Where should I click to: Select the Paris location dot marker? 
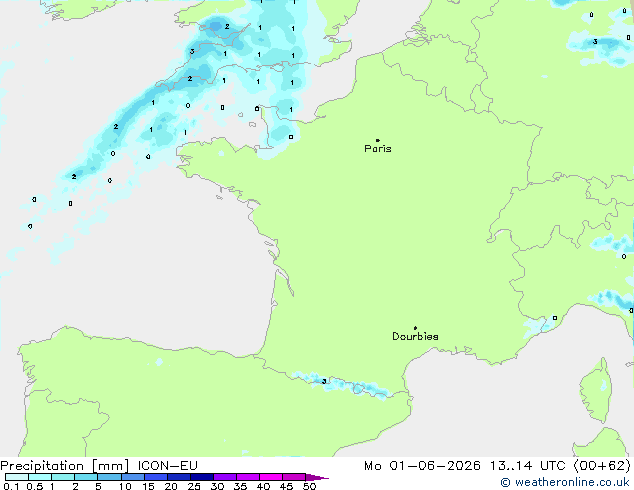tap(378, 140)
